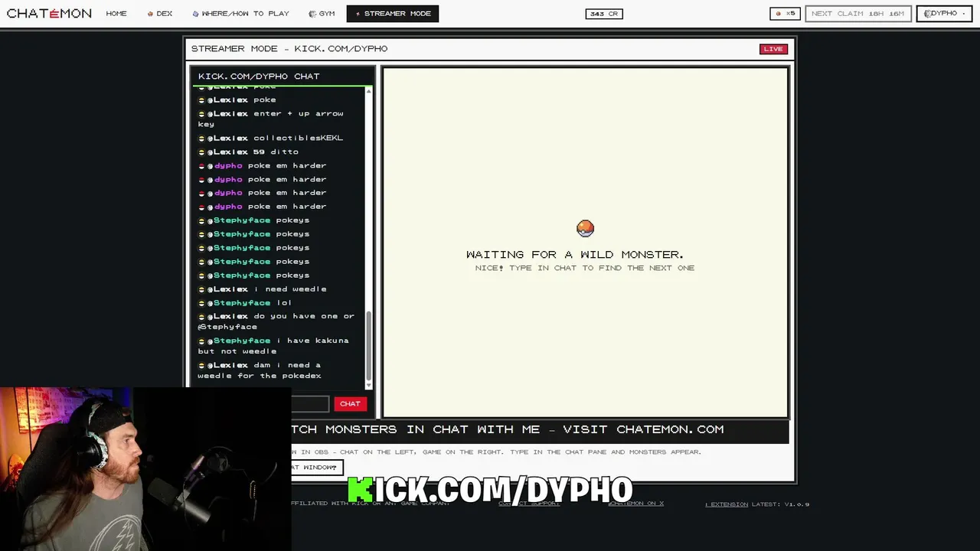This screenshot has height=551, width=980.
Task: Click the Chatemon logo
Action: [x=49, y=14]
